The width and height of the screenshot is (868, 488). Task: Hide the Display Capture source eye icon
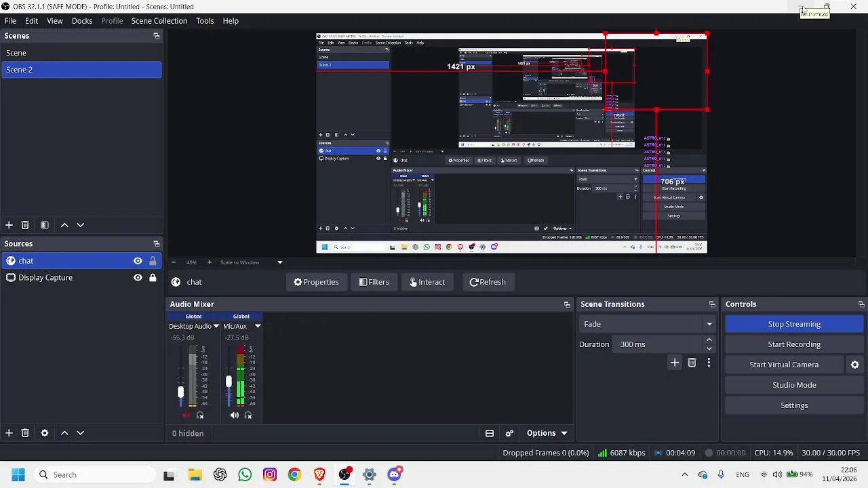point(138,278)
